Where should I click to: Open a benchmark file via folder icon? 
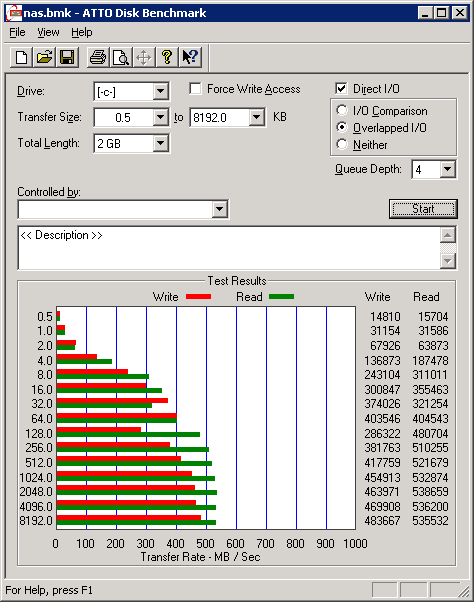(x=44, y=58)
